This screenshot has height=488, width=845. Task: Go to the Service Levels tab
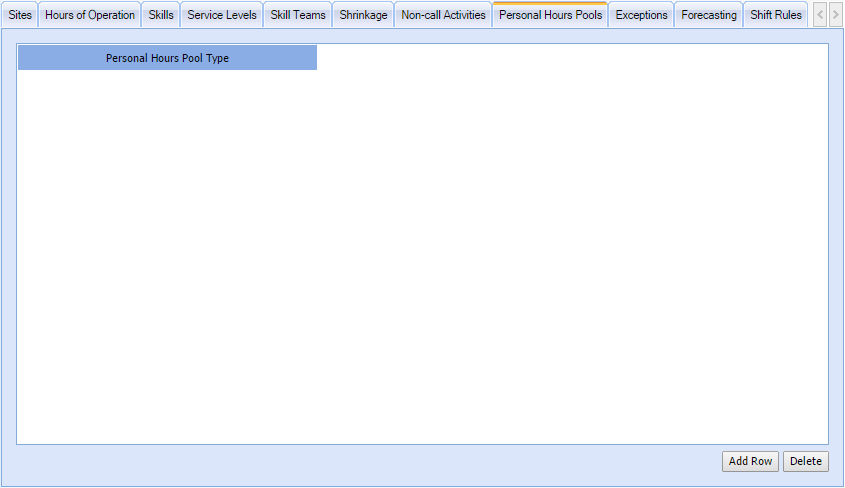click(x=222, y=15)
